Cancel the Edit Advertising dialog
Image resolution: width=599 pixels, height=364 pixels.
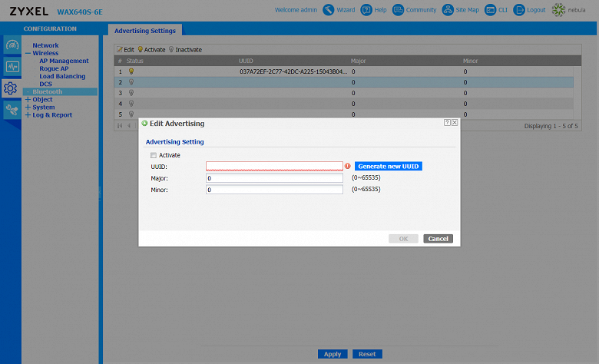pyautogui.click(x=438, y=239)
